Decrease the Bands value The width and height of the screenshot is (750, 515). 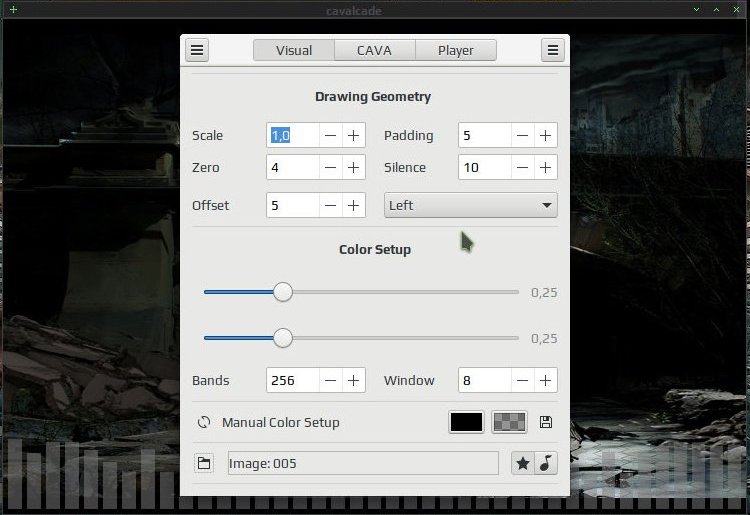[x=330, y=380]
